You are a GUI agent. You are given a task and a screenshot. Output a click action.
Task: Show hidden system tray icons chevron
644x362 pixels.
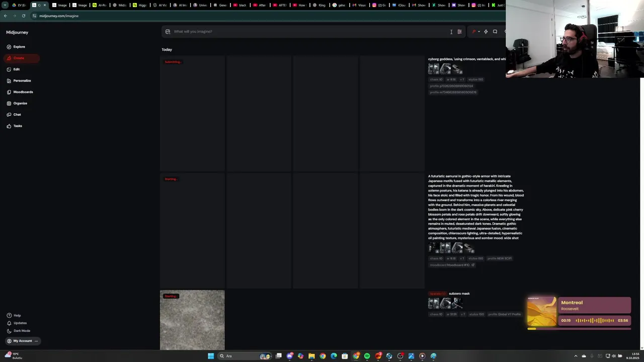click(576, 356)
